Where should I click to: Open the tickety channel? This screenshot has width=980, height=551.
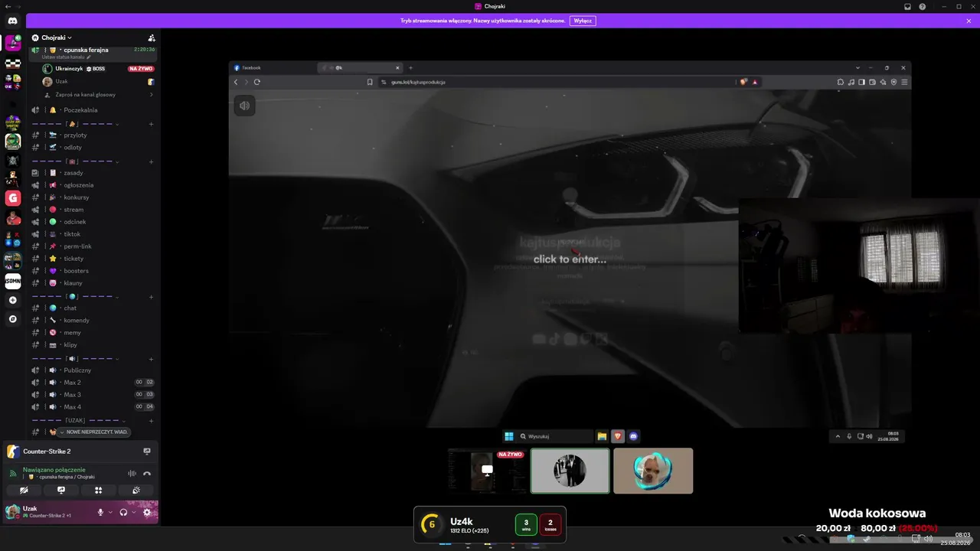93,259
